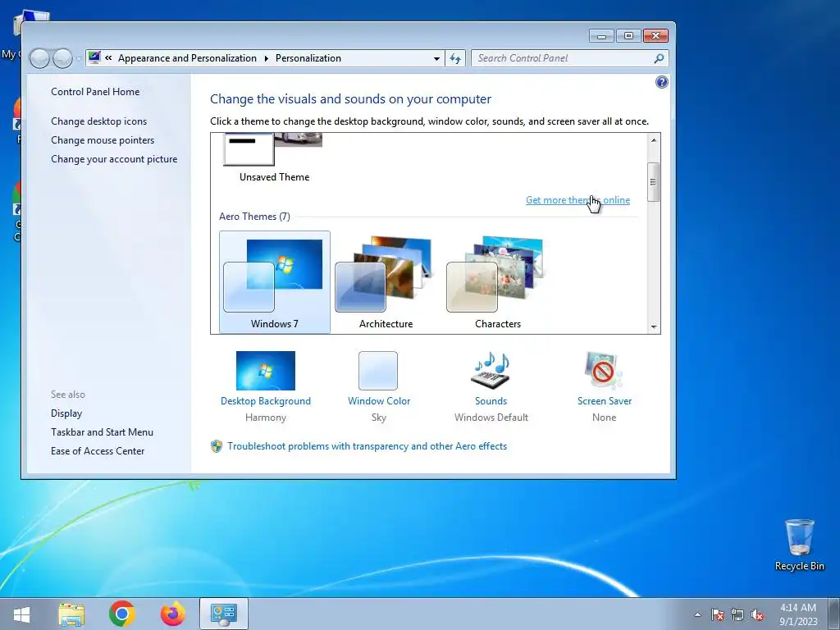
Task: Open the Window Color Sky swatch
Action: (x=378, y=370)
